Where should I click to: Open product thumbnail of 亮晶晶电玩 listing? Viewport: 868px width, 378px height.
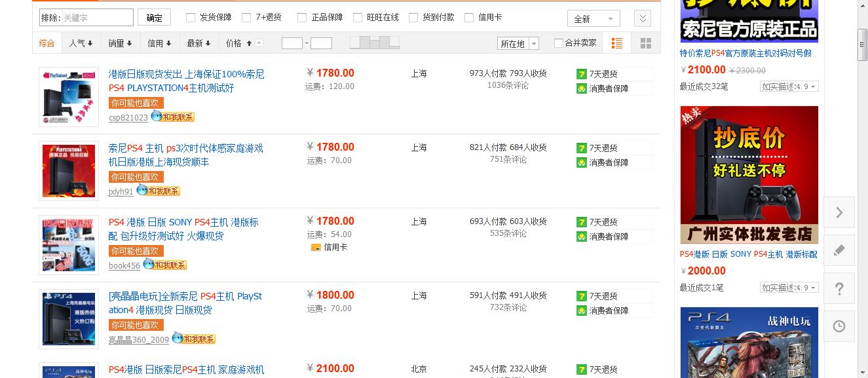pyautogui.click(x=69, y=319)
